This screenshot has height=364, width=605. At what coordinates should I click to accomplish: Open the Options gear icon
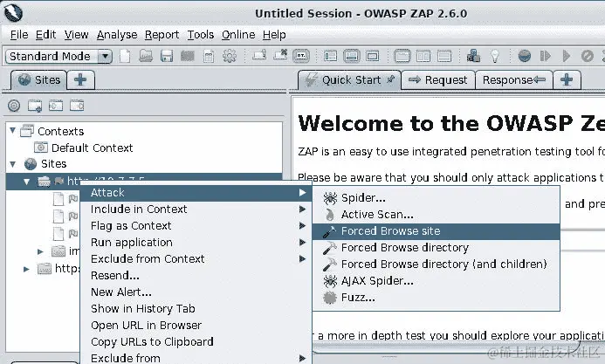(x=230, y=56)
